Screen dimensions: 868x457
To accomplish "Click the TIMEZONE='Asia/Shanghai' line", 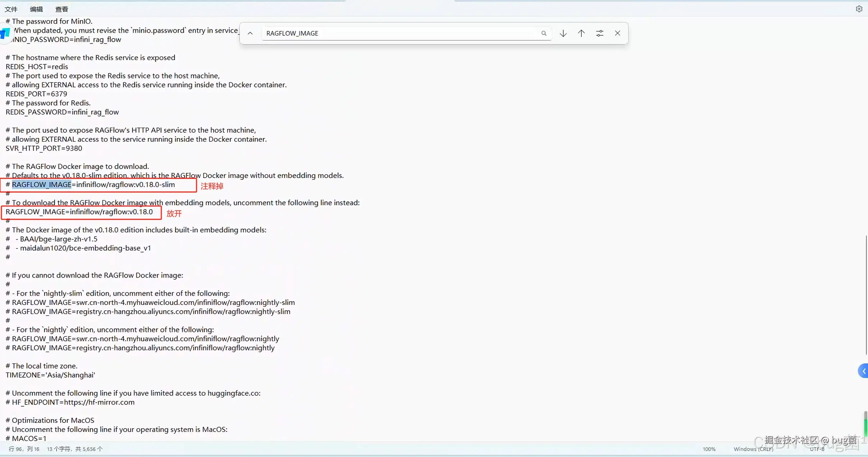I will point(50,375).
